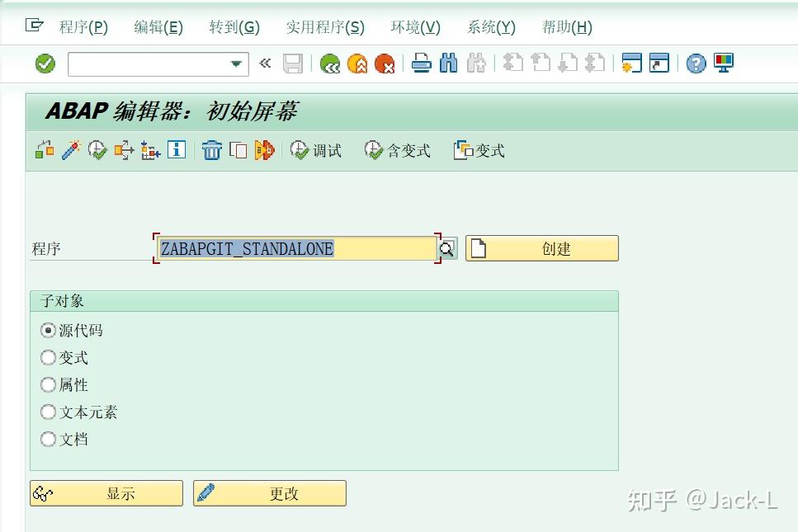The height and width of the screenshot is (532, 798).
Task: Click the Print icon
Action: (x=422, y=63)
